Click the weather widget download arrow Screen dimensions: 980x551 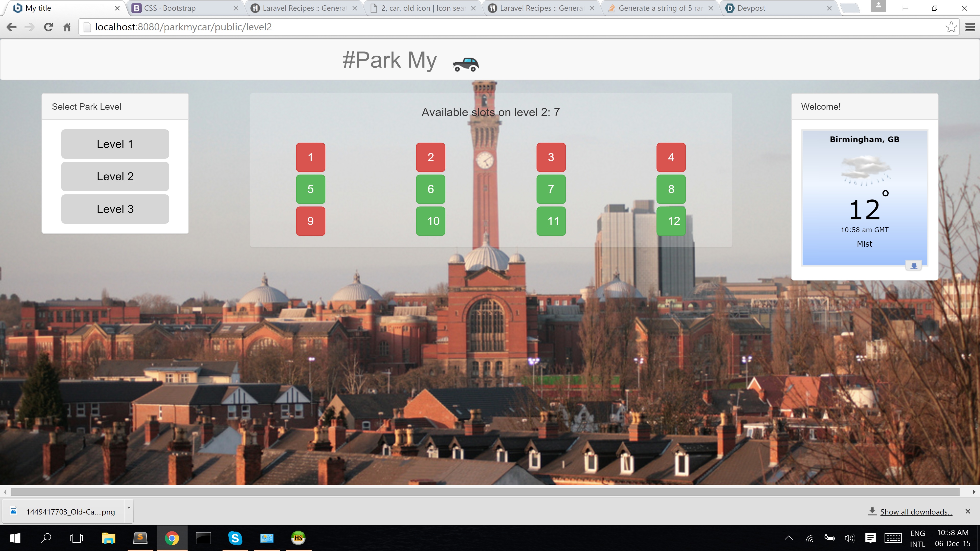[x=914, y=266]
